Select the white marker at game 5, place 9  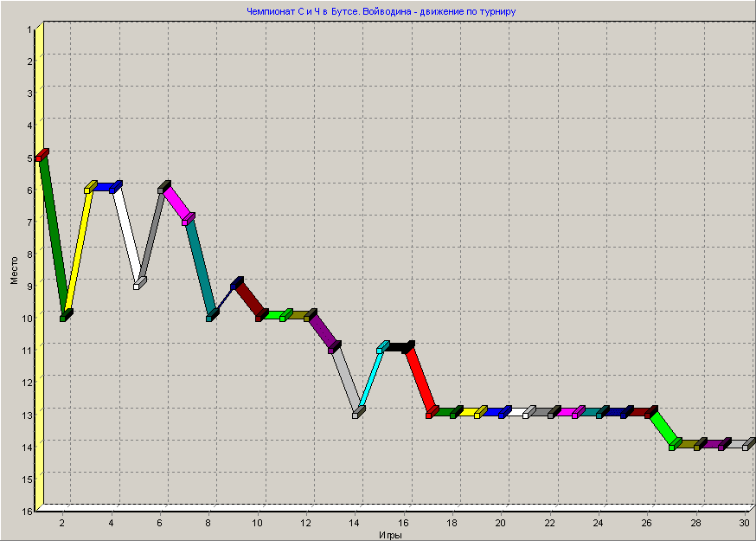pyautogui.click(x=140, y=283)
